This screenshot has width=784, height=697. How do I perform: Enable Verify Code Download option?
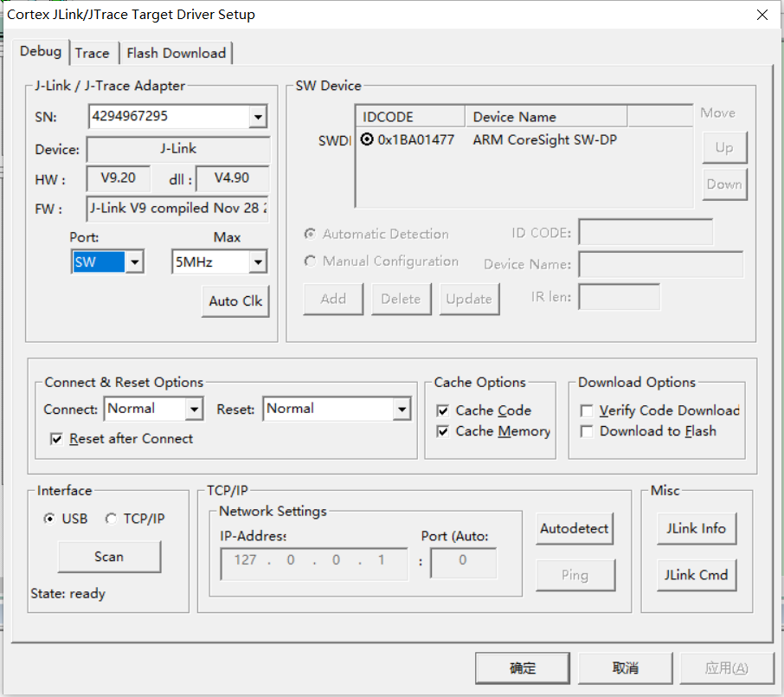coord(587,410)
